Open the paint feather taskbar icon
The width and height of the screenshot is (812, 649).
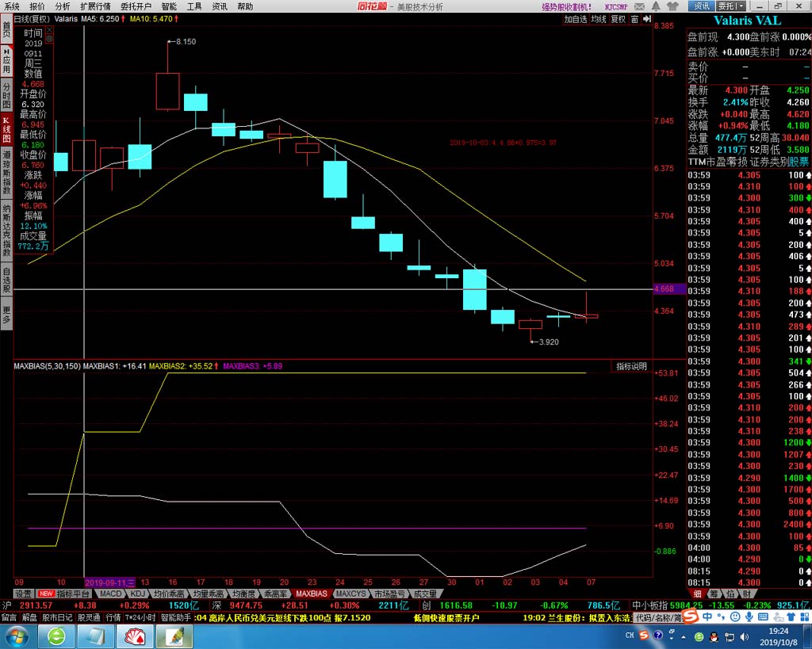(x=174, y=636)
